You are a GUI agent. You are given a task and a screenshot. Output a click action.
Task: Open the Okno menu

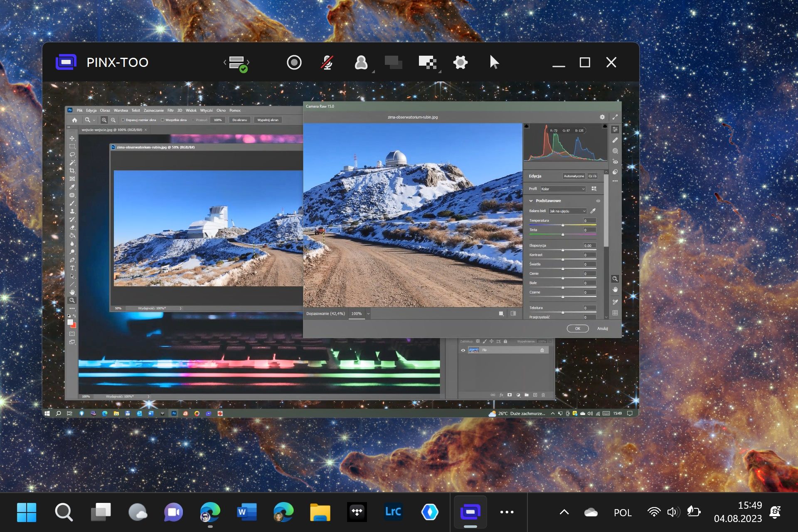pyautogui.click(x=221, y=111)
